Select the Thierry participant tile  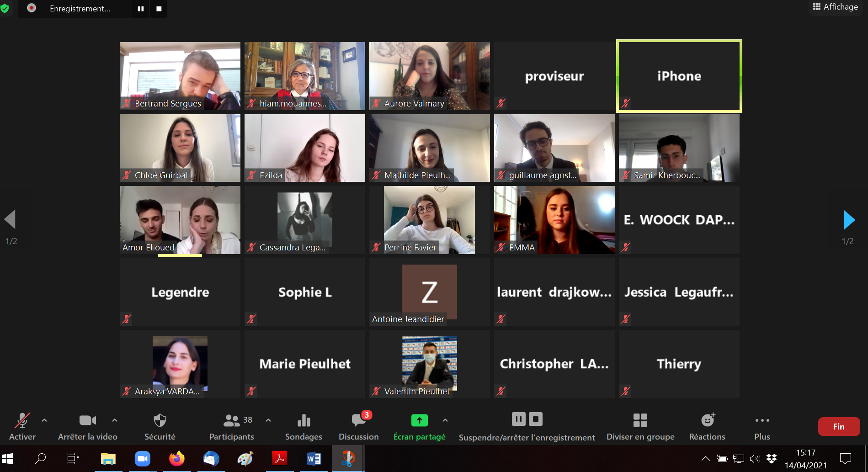[x=679, y=364]
